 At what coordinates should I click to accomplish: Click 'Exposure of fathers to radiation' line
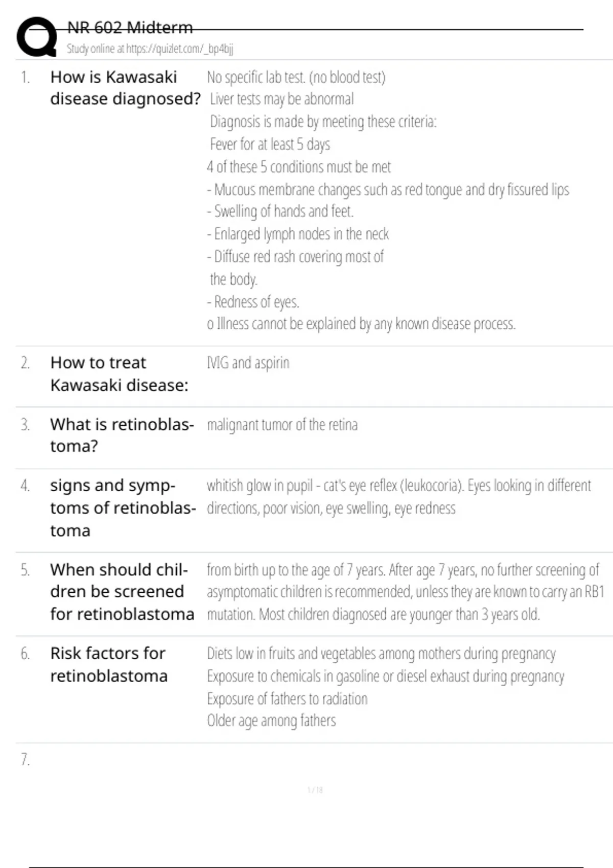tap(287, 698)
